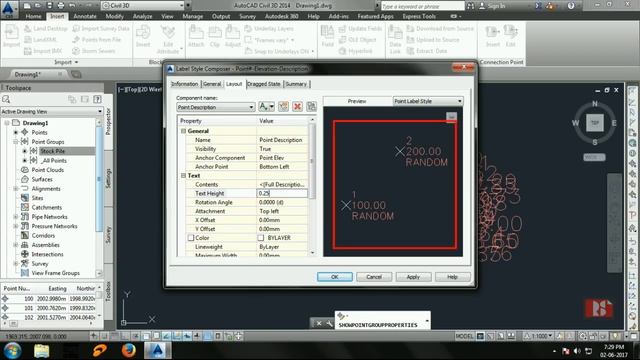This screenshot has width=640, height=360.
Task: Open the Civil 3D workspace dropdown
Action: (181, 5)
